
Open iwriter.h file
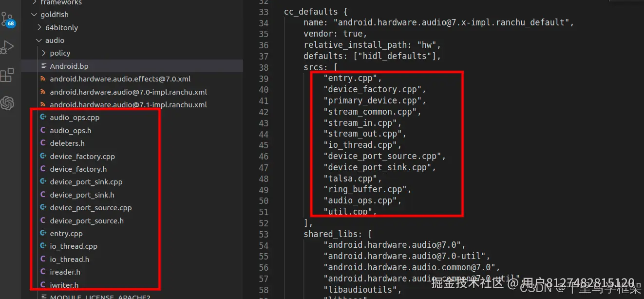[x=64, y=285]
